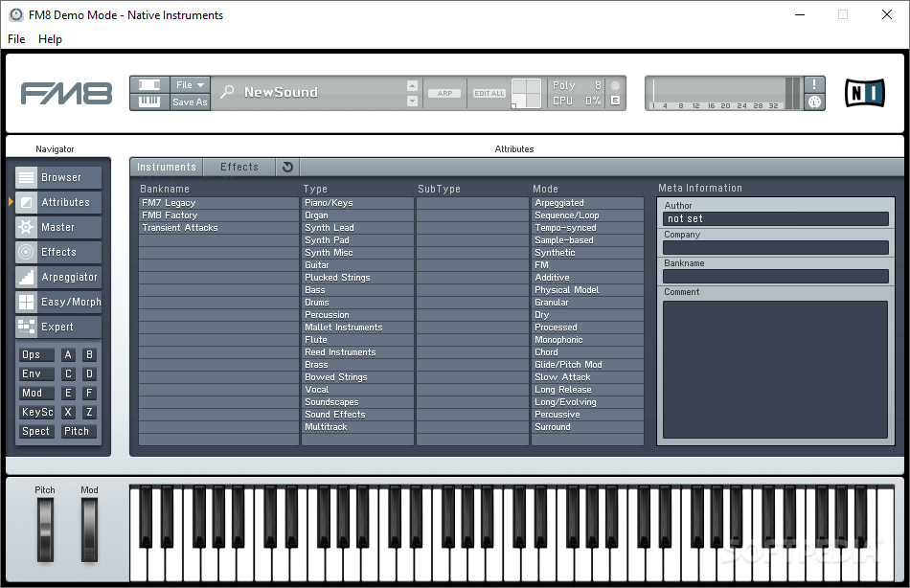Click the Native Instruments NI logo
The image size is (910, 588).
(865, 93)
